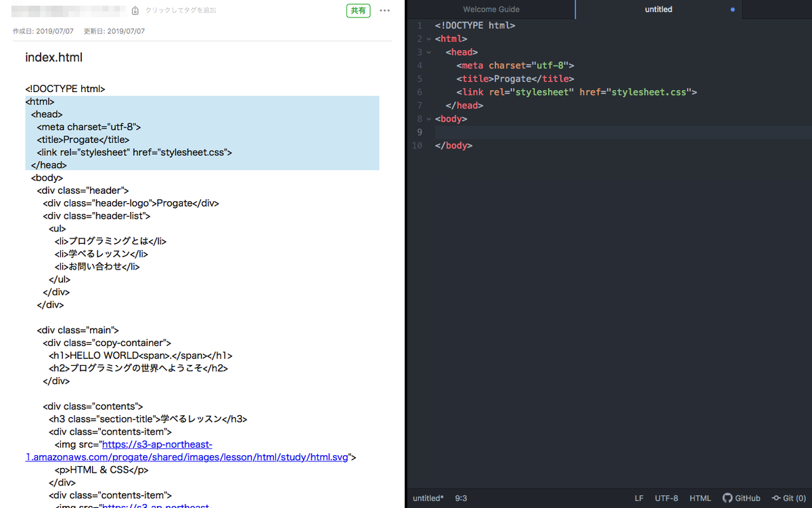
Task: Open the more options ellipsis in Evernote
Action: pos(384,10)
